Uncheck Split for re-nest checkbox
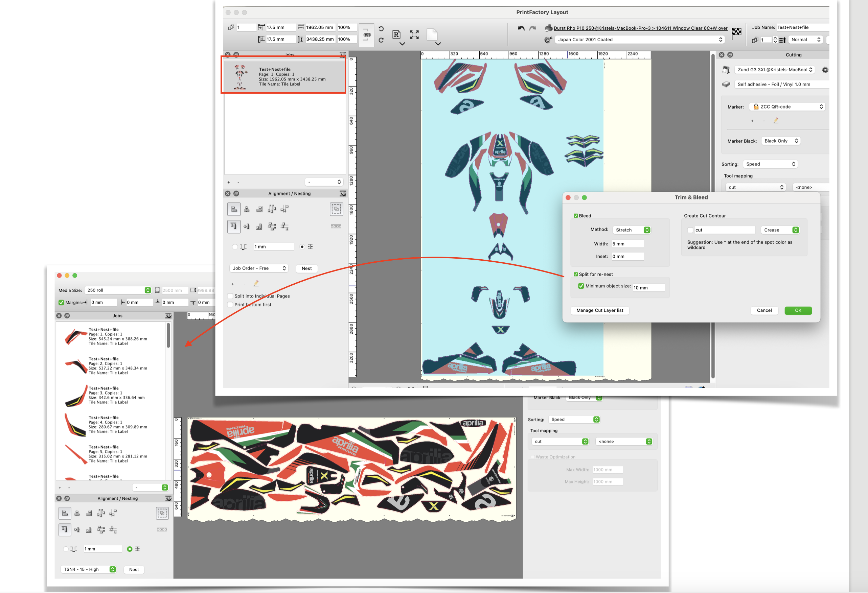 pyautogui.click(x=575, y=274)
